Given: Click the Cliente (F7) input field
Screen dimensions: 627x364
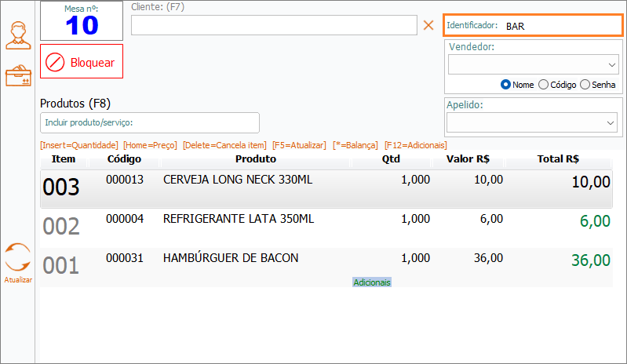Looking at the screenshot, I should pos(273,25).
